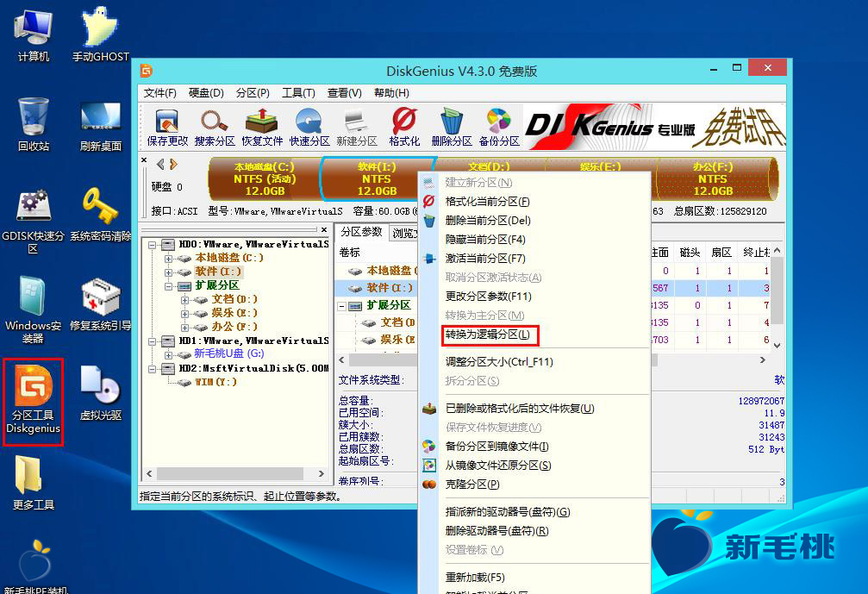Expand the 软件 (I:) tree node
The height and width of the screenshot is (594, 868).
point(168,272)
